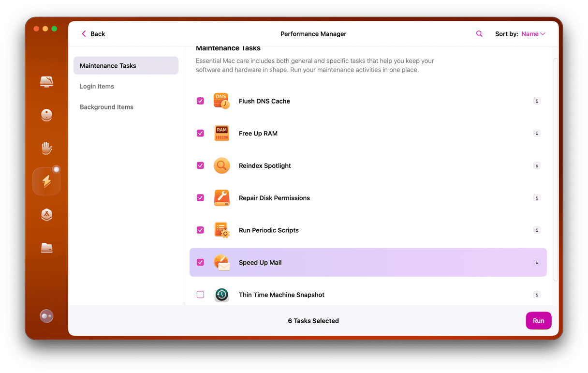This screenshot has width=588, height=373.
Task: Show info for Repair Disk Permissions
Action: (537, 198)
